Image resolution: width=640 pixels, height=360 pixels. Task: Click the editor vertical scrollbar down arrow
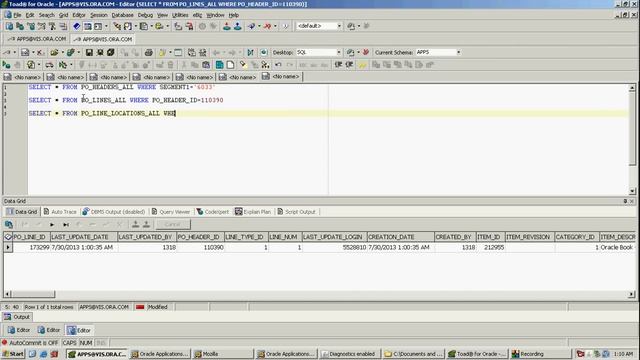[x=632, y=191]
